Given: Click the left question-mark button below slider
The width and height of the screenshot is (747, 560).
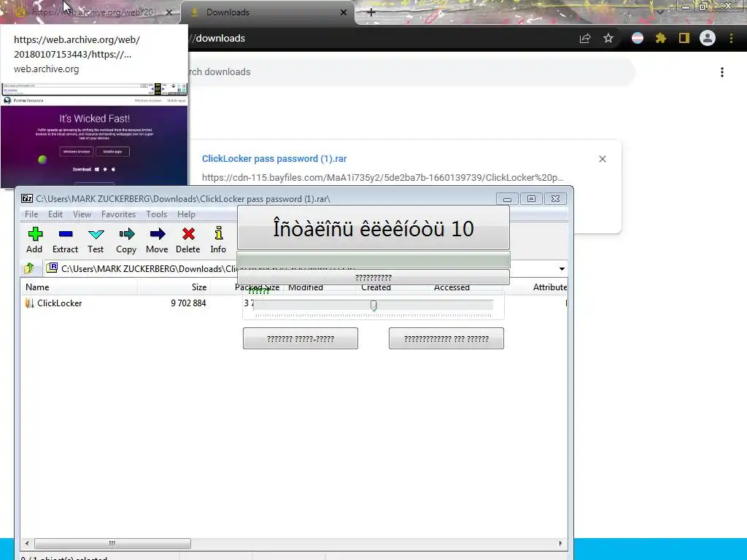Looking at the screenshot, I should tap(300, 338).
